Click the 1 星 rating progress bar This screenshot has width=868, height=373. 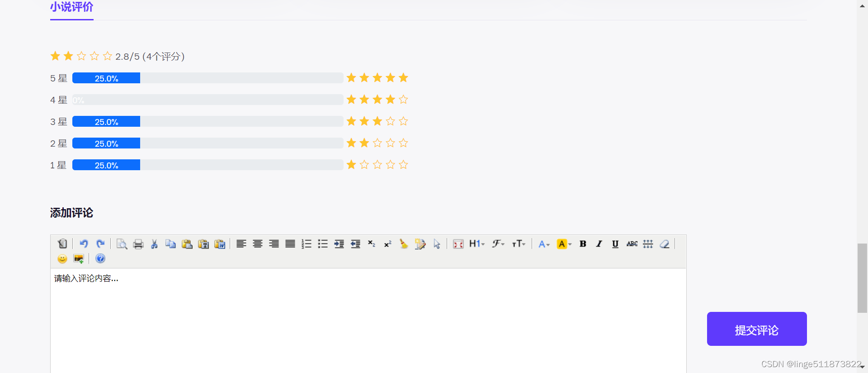(208, 165)
